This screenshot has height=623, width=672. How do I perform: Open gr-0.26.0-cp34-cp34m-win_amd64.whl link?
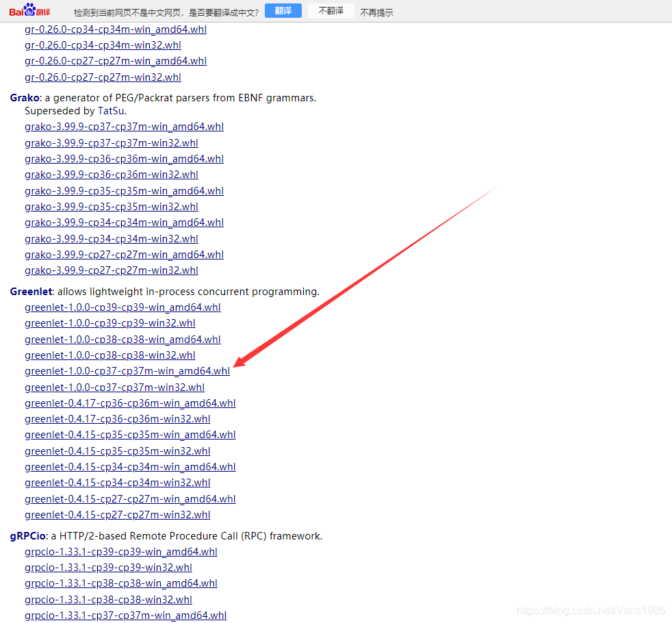pos(116,29)
